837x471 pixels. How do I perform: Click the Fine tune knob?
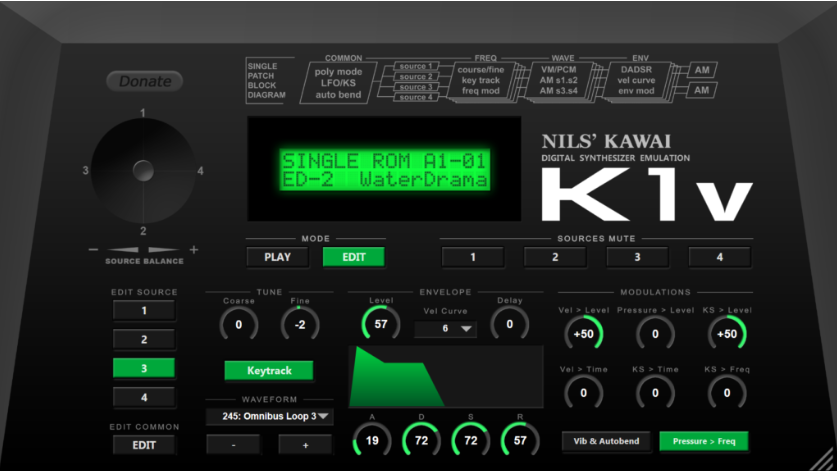pos(300,325)
